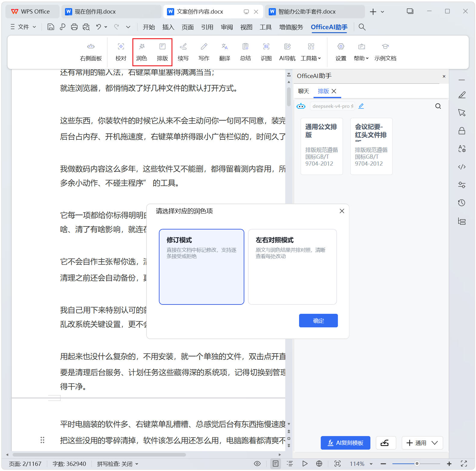Open the 示例文档 sample document
The image size is (476, 471).
point(385,52)
